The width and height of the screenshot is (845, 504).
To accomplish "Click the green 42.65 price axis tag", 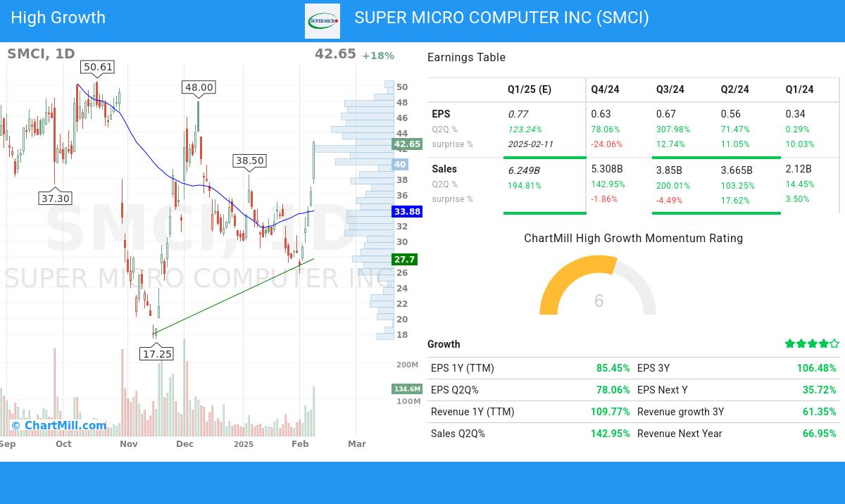I will pyautogui.click(x=407, y=144).
